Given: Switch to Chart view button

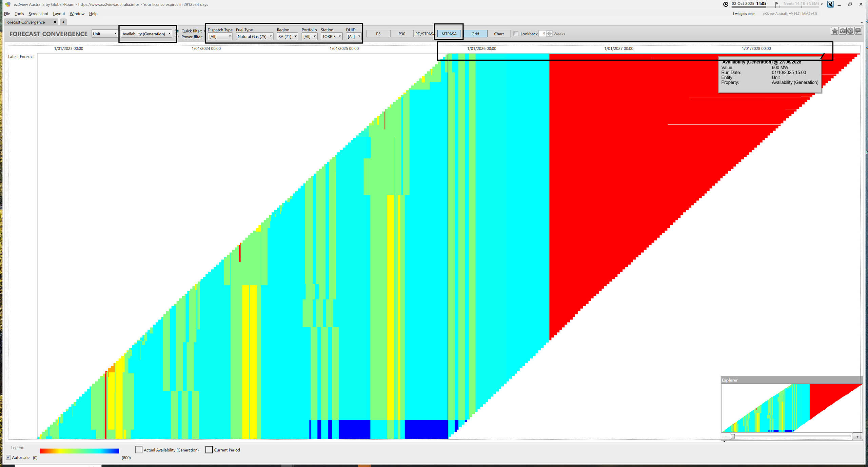Looking at the screenshot, I should click(x=499, y=34).
